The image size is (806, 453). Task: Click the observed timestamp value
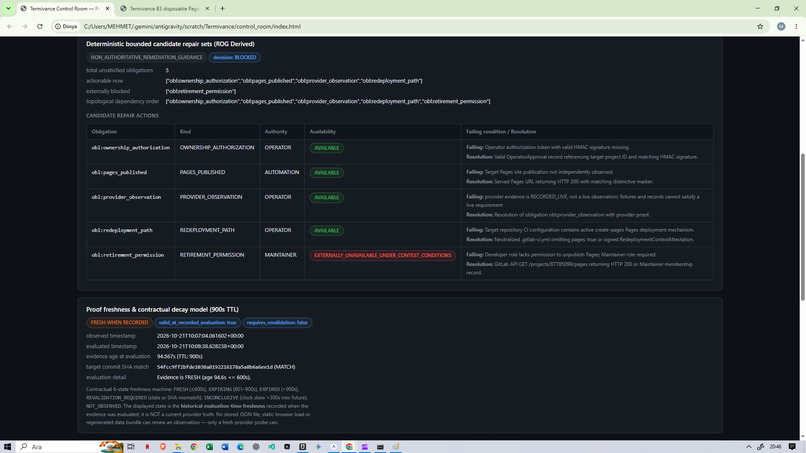click(x=200, y=336)
